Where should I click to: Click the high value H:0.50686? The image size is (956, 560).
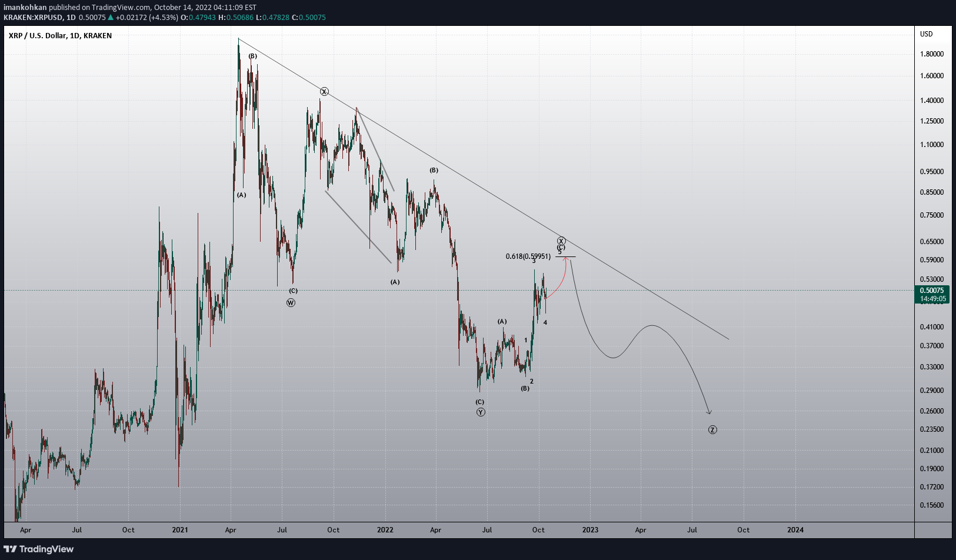click(x=236, y=18)
